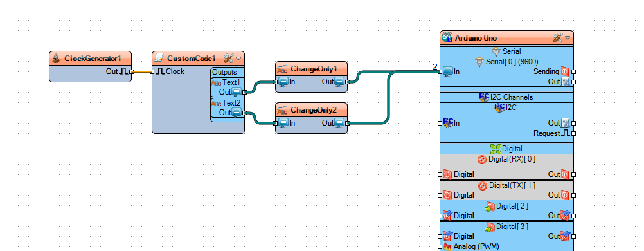
Task: Select the wire from Text1 to ChangeOnly1
Action: point(260,86)
